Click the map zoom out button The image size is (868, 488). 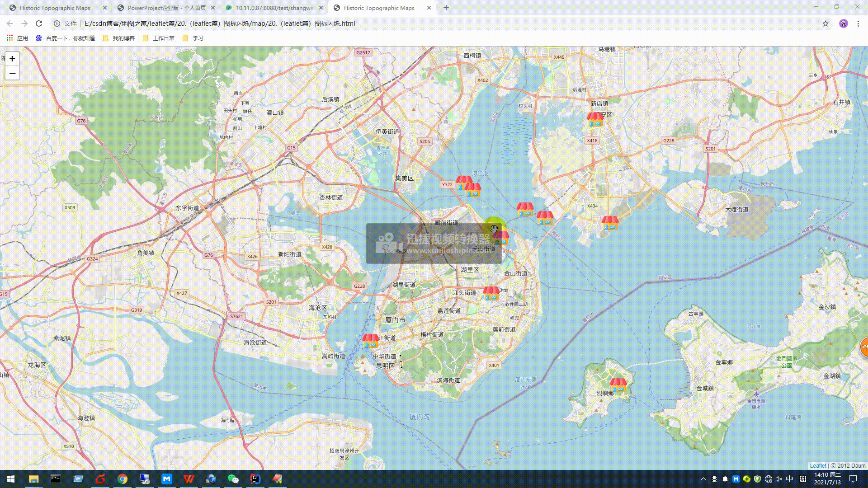pyautogui.click(x=12, y=73)
